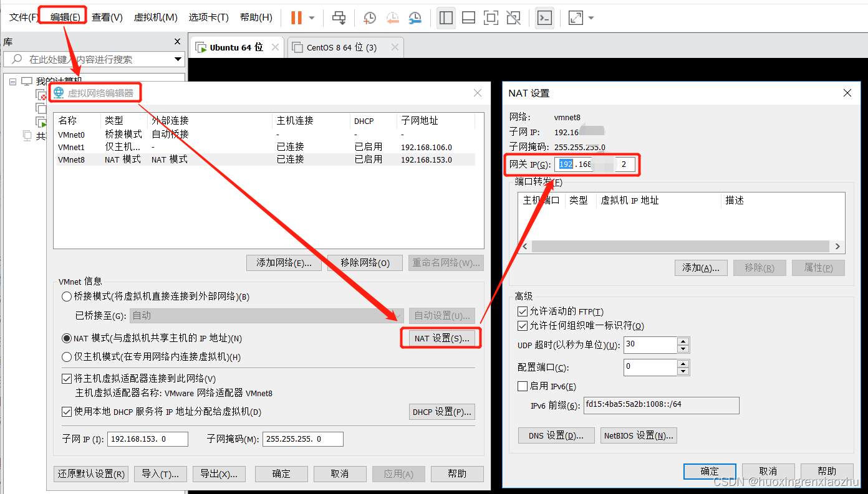Click the 添加网络(E)... button
This screenshot has width=868, height=494.
coord(284,263)
